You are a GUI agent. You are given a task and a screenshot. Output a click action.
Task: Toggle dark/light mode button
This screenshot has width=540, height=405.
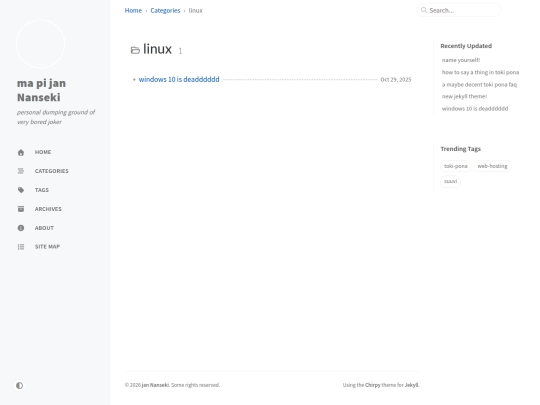click(x=19, y=385)
